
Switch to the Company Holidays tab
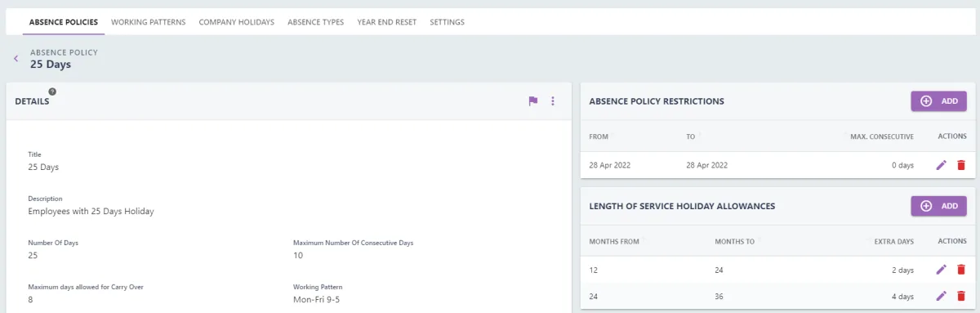click(x=237, y=22)
